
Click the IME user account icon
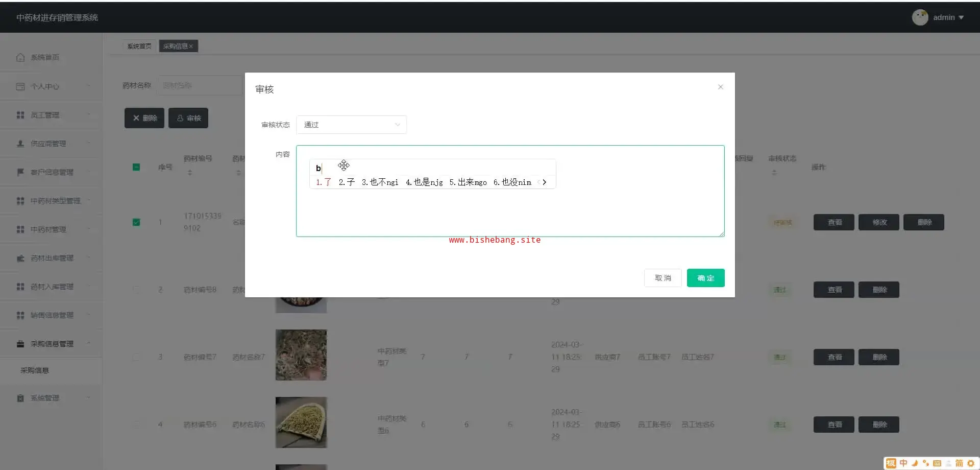click(948, 463)
